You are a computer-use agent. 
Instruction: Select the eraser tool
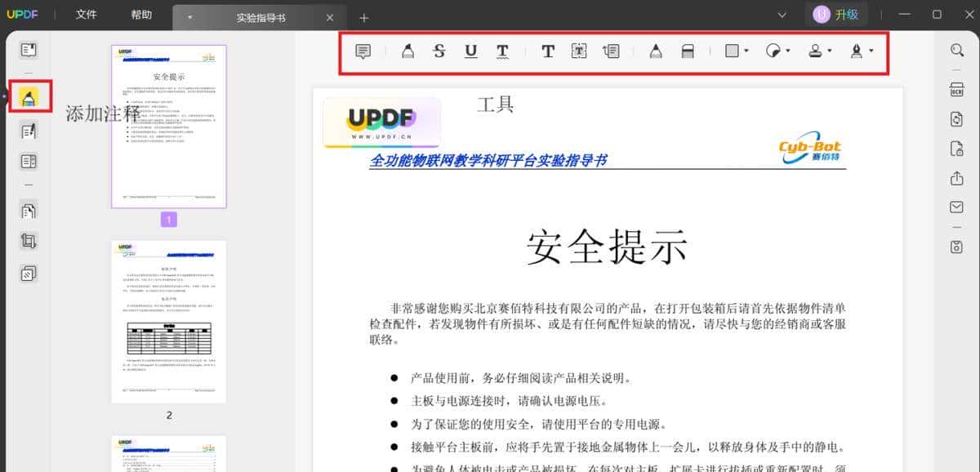click(x=687, y=51)
